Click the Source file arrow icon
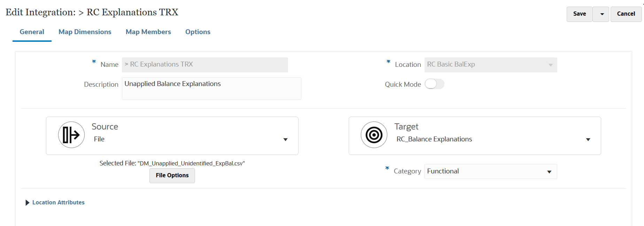644x226 pixels. click(71, 135)
